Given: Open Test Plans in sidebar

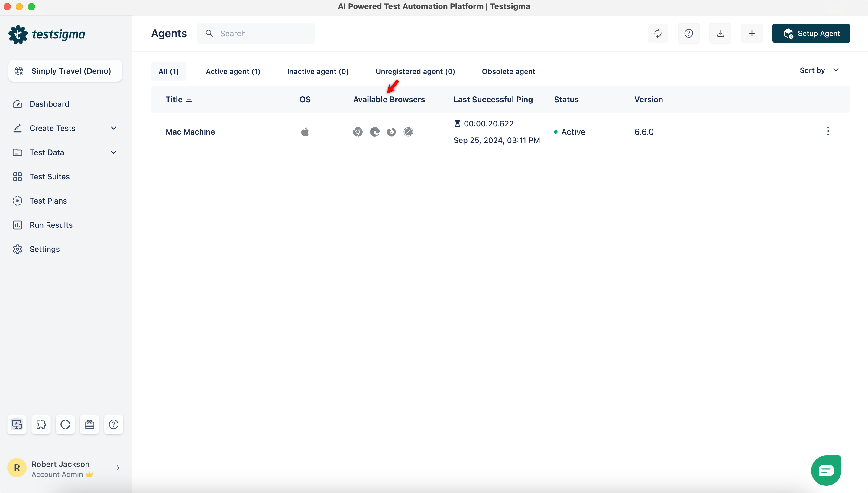Looking at the screenshot, I should click(x=48, y=201).
